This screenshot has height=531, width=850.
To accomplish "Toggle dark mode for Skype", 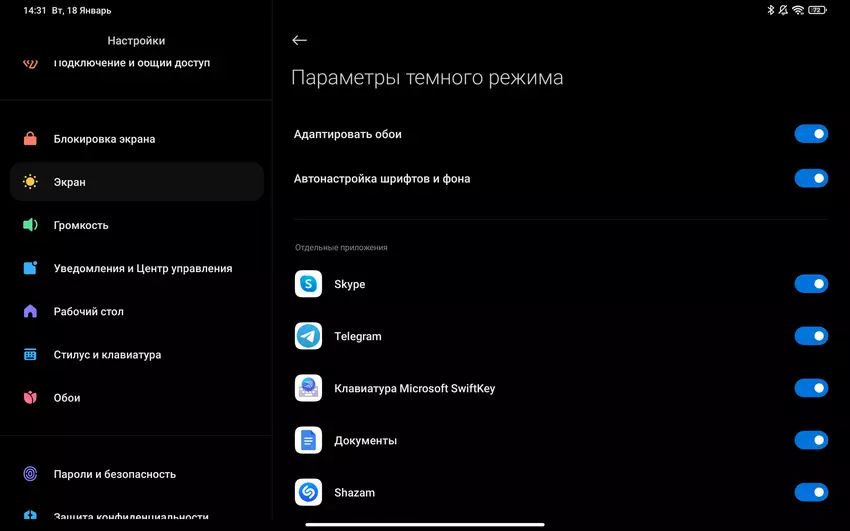I will click(x=811, y=284).
